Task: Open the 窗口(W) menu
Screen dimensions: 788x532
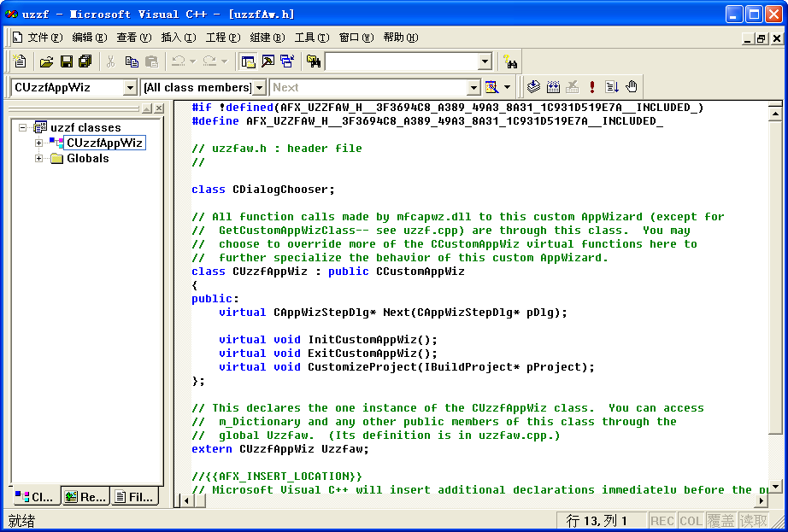Action: (356, 38)
